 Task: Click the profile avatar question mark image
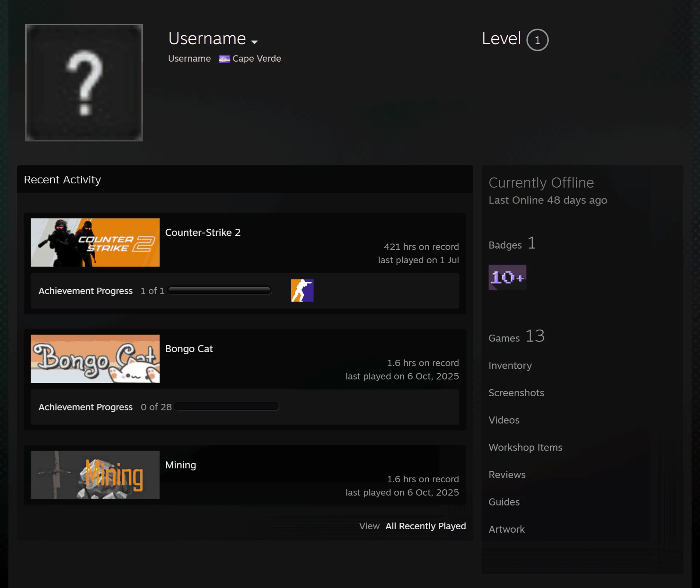84,82
